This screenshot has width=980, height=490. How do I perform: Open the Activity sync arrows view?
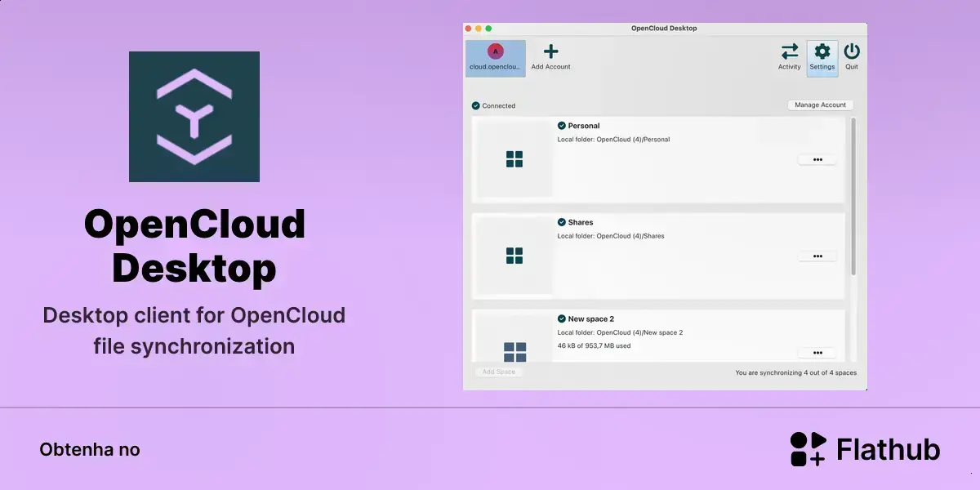click(790, 51)
